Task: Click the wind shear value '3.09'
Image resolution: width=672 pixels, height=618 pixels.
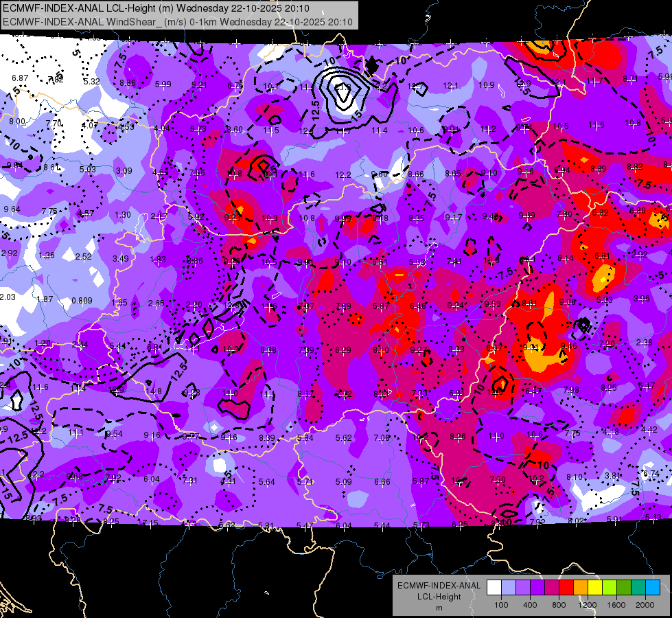Action: tap(124, 171)
